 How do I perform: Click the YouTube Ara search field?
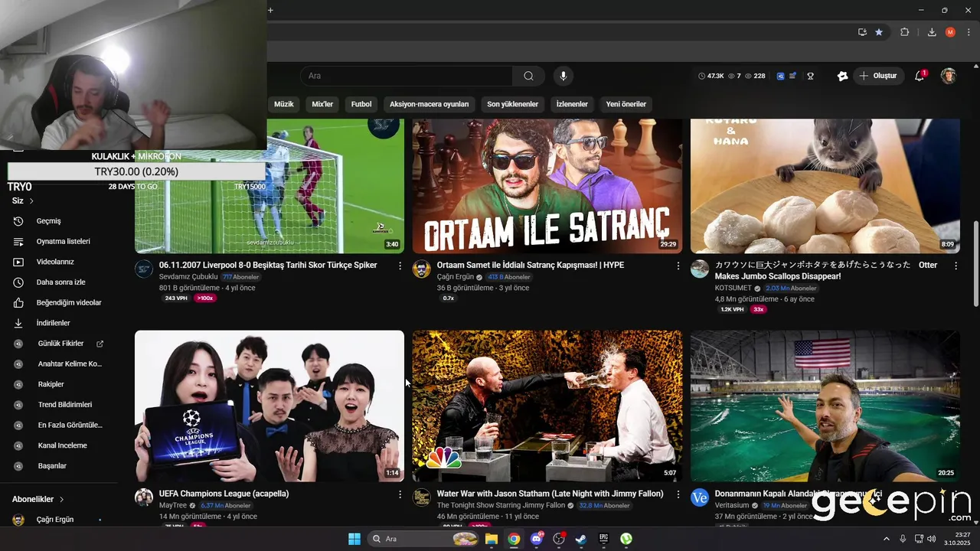(406, 76)
